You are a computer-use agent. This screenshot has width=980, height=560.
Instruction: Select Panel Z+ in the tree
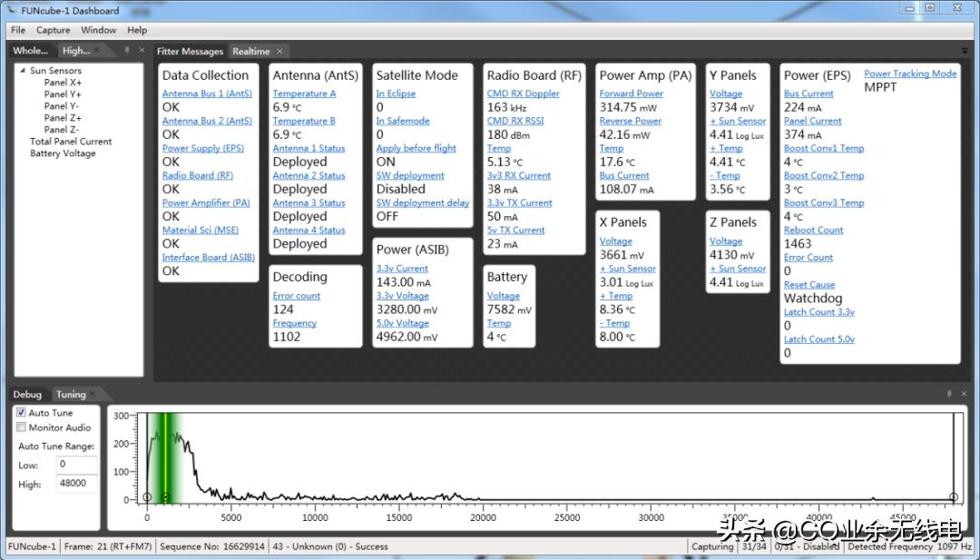pos(63,118)
